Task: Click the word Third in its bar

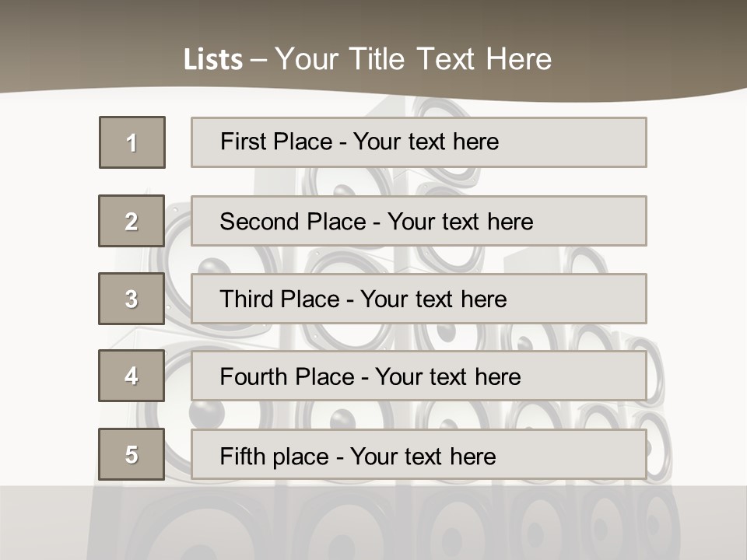Action: pyautogui.click(x=246, y=299)
